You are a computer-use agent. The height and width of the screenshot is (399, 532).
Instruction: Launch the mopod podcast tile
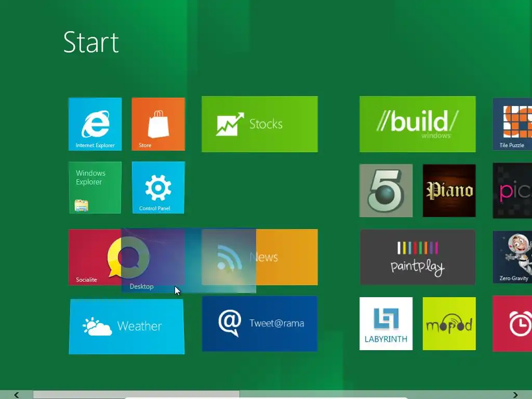pyautogui.click(x=449, y=324)
